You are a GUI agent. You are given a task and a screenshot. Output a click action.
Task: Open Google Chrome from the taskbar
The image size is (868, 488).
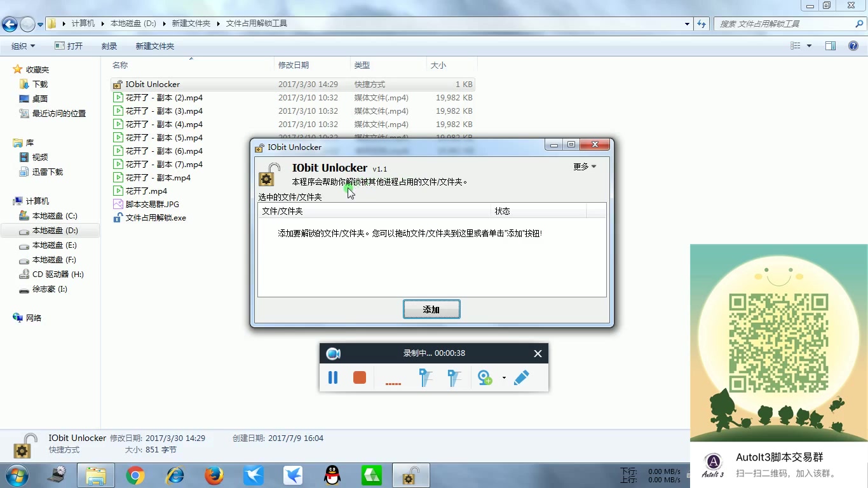tap(135, 475)
